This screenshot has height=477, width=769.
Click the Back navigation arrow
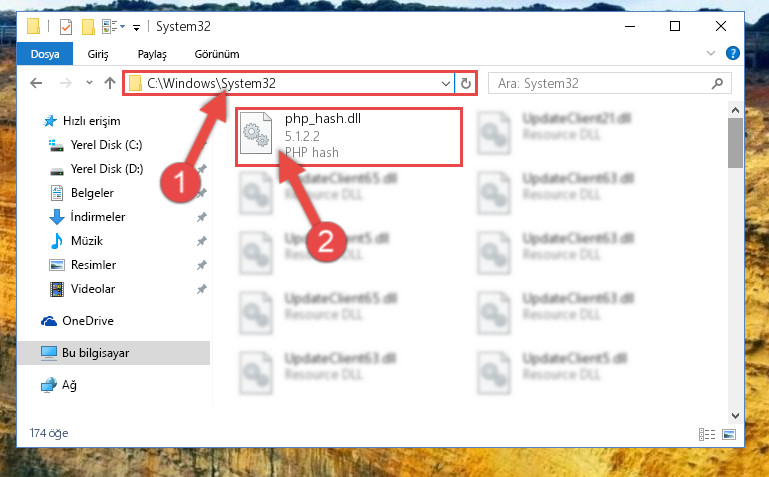36,83
